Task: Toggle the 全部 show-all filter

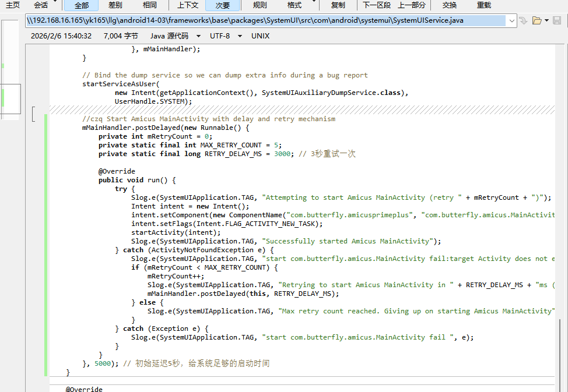Action: point(82,5)
